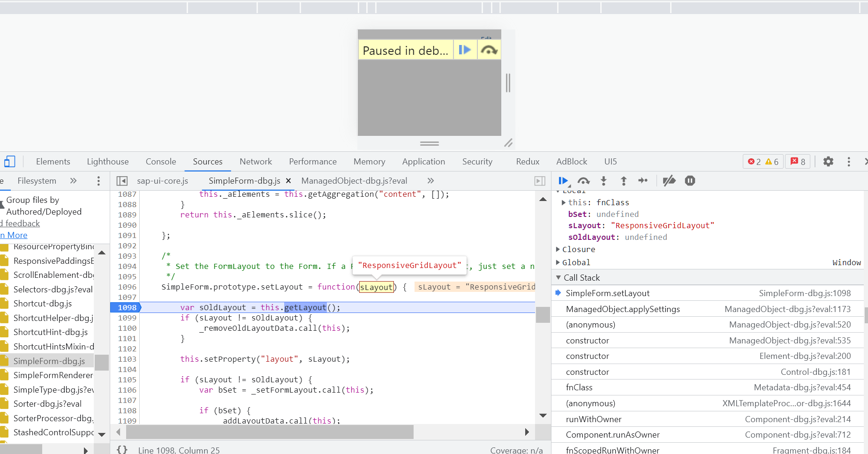This screenshot has width=868, height=454.
Task: Open the Memory panel
Action: pos(369,161)
